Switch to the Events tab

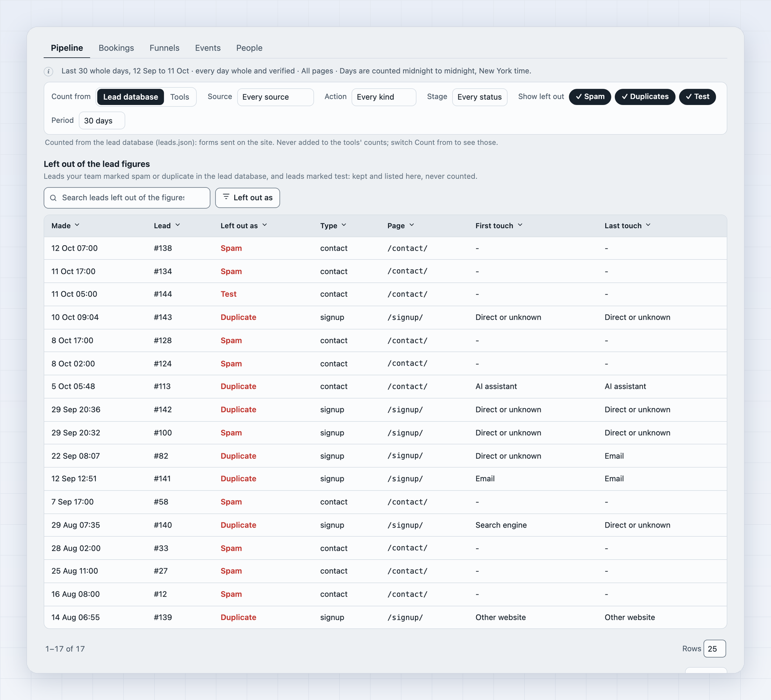(208, 48)
